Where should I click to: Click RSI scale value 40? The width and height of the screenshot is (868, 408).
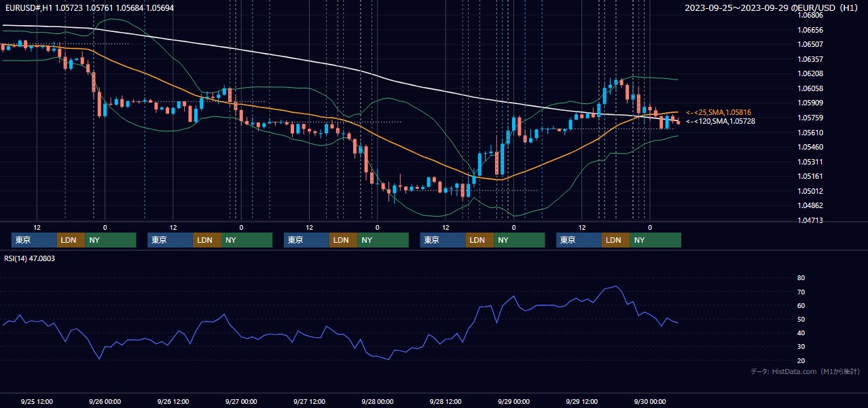point(801,333)
